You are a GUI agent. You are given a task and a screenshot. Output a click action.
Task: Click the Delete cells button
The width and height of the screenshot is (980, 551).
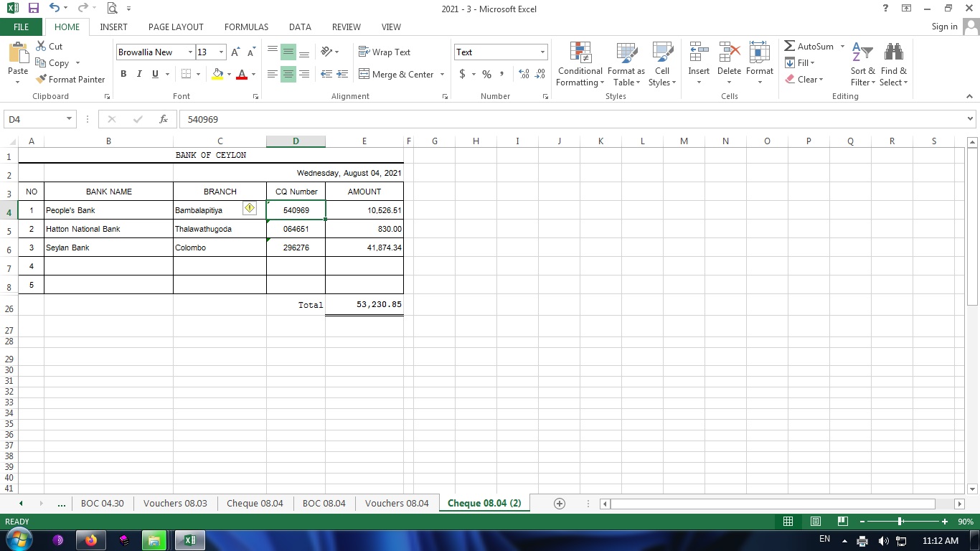[x=729, y=64]
